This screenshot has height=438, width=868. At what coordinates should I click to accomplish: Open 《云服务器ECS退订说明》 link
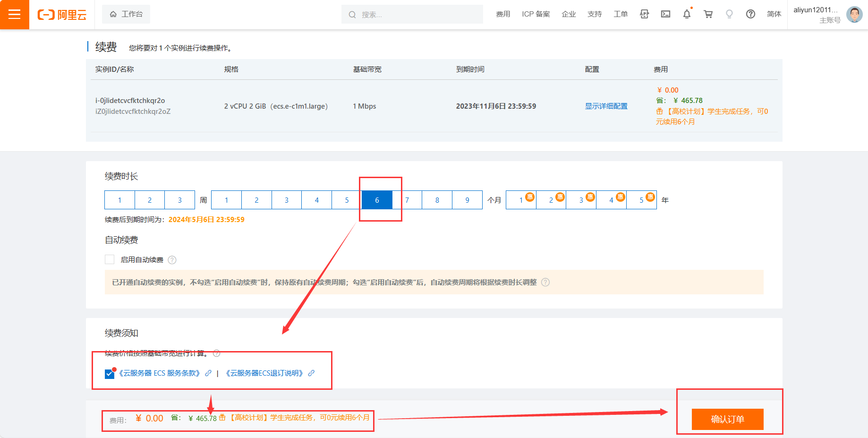pos(264,373)
